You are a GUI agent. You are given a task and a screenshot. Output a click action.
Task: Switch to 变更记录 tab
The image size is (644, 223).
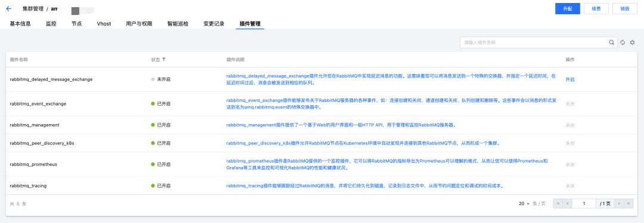click(214, 24)
